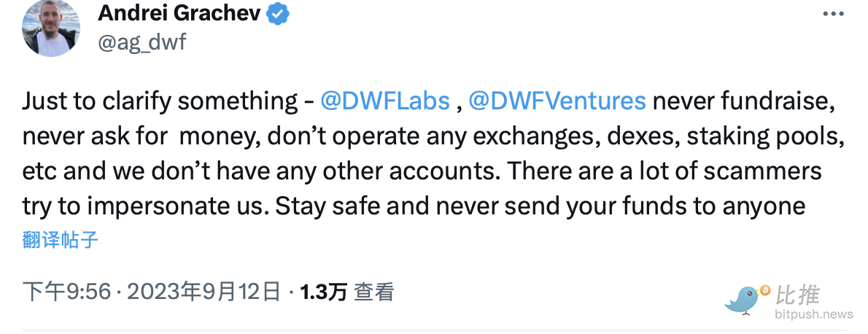
Task: Follow the @DWFVentures mention link
Action: click(557, 101)
